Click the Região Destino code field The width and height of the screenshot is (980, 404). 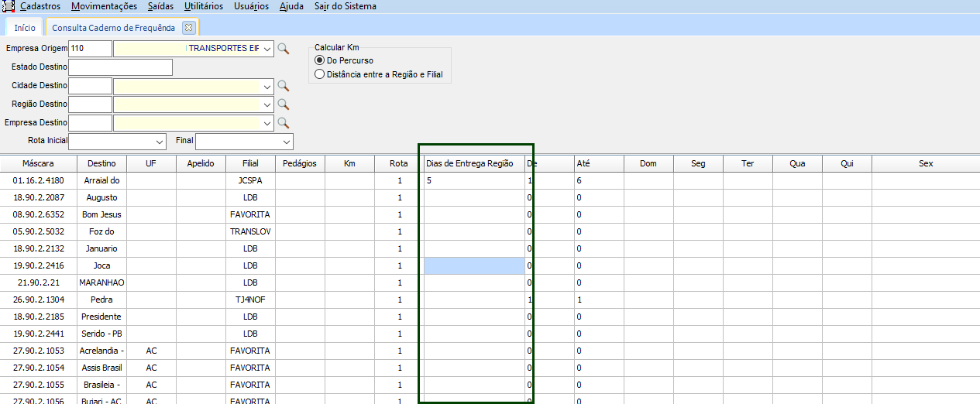pyautogui.click(x=91, y=104)
